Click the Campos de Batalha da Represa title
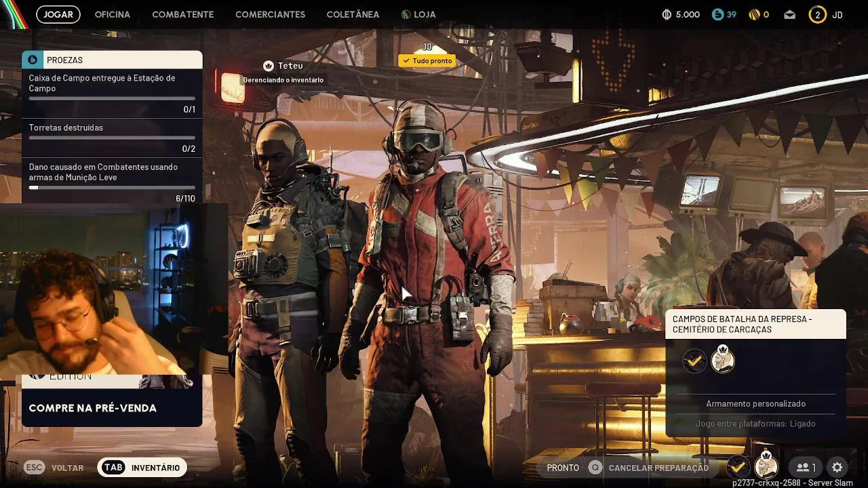This screenshot has width=868, height=488. [743, 324]
